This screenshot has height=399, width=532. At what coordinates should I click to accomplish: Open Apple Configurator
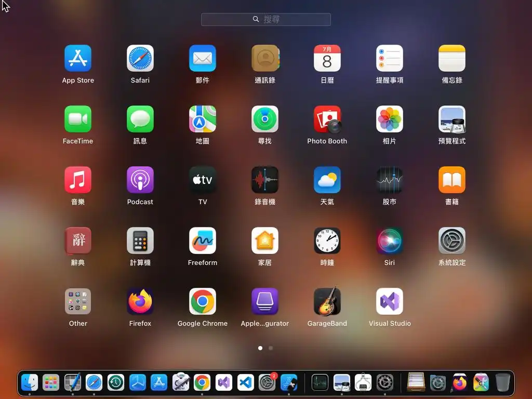tap(265, 301)
